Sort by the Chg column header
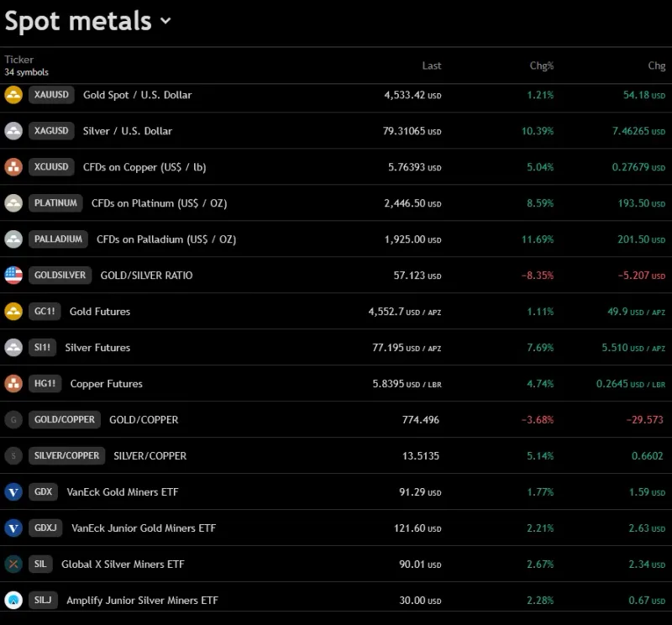This screenshot has height=625, width=672. (656, 66)
